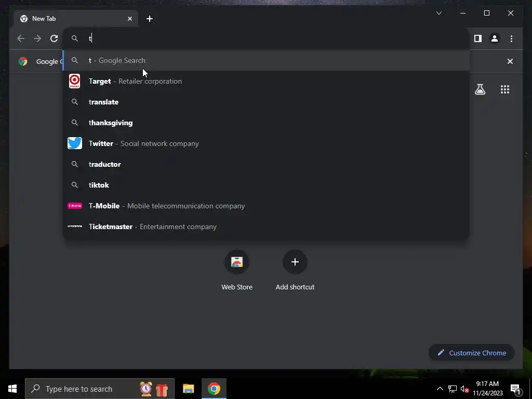Open the notification center icon

515,389
